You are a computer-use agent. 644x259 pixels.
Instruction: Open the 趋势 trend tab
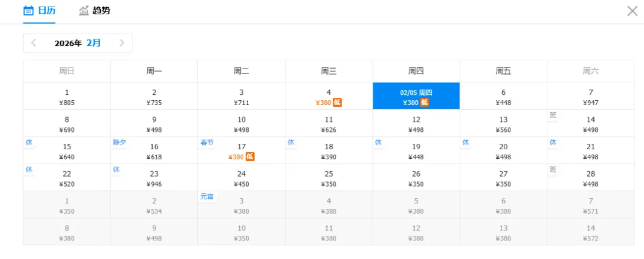(x=94, y=11)
